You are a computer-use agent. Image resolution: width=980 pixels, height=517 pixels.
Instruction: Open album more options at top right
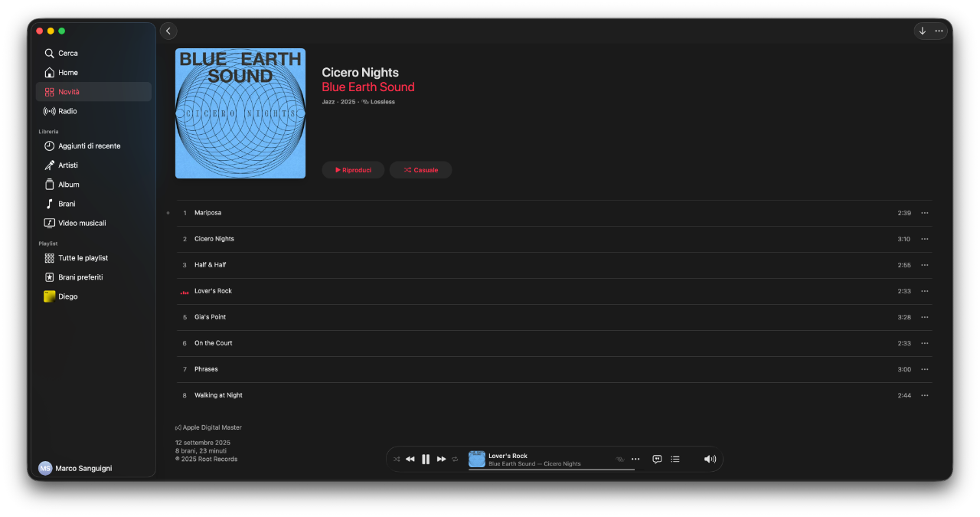(x=939, y=31)
